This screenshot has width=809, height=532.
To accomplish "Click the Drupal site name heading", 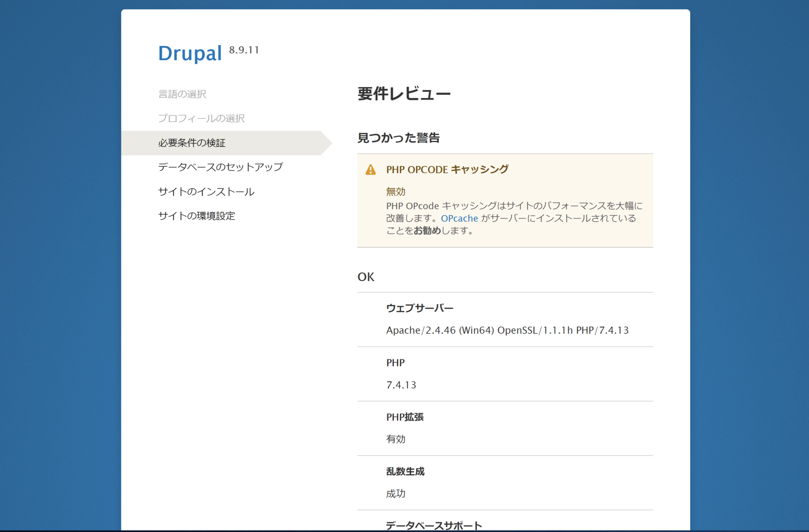I will 190,54.
